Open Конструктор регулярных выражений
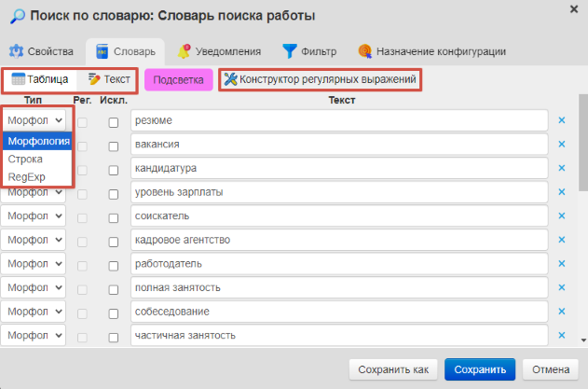This screenshot has height=389, width=588. point(321,79)
